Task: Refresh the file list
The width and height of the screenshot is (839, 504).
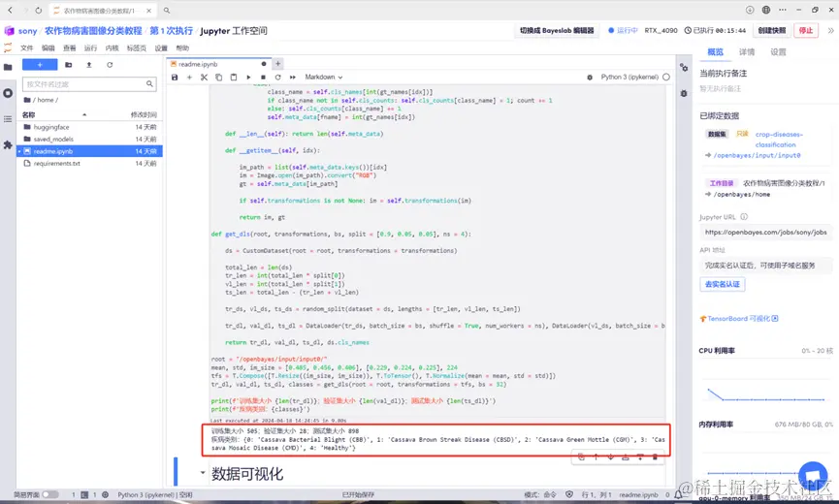Action: tap(110, 65)
